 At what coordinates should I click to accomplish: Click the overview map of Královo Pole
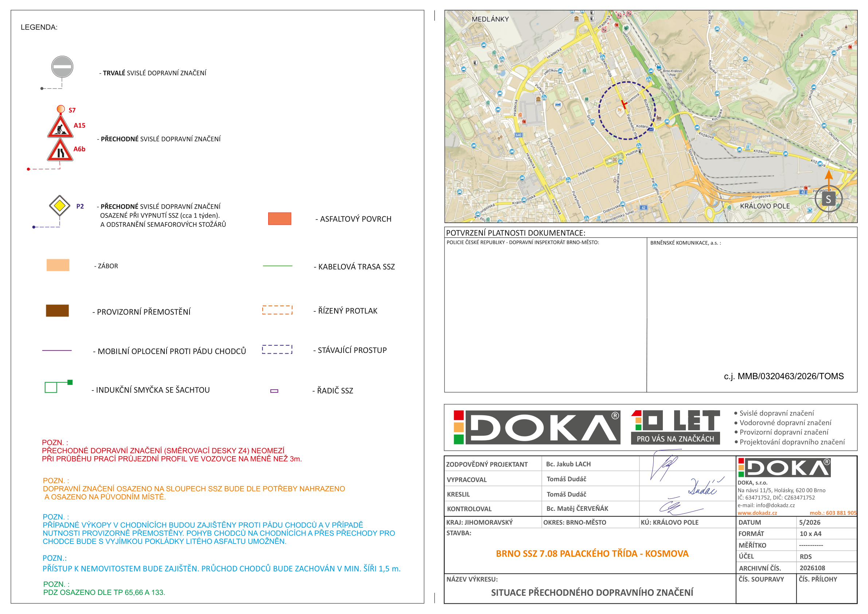(x=650, y=116)
